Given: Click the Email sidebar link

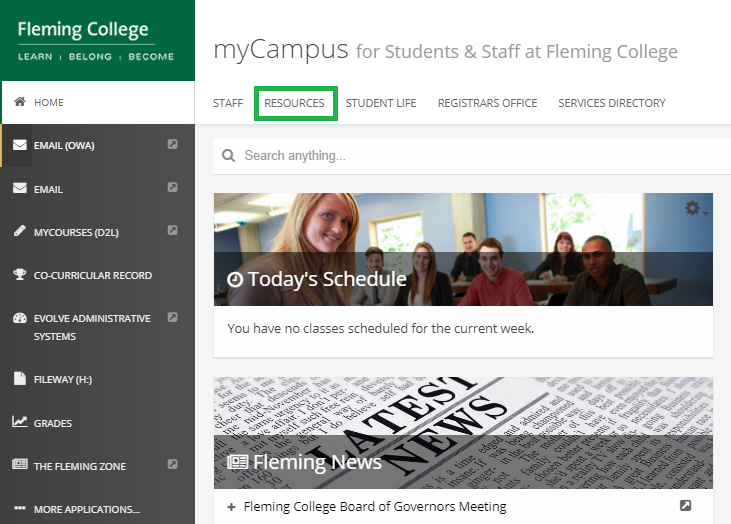Looking at the screenshot, I should tap(48, 189).
